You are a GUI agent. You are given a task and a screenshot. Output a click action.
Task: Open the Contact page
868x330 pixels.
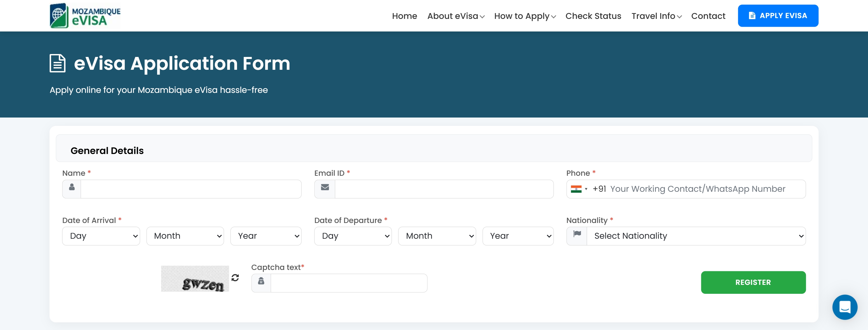tap(708, 16)
